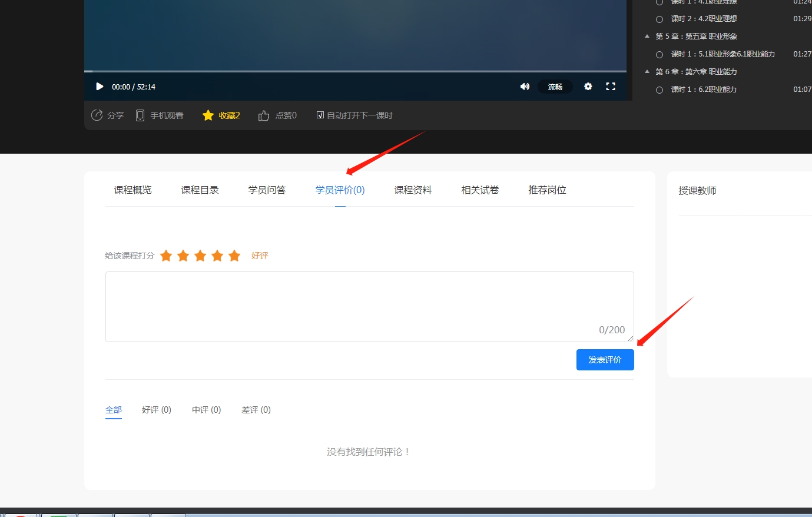Collapse chapter 第6章 职业能力

pos(647,72)
